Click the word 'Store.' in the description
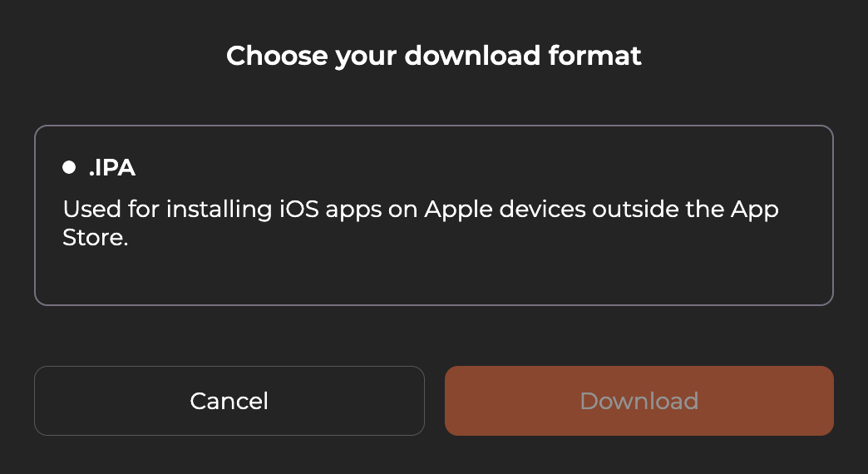The width and height of the screenshot is (868, 474). click(96, 239)
